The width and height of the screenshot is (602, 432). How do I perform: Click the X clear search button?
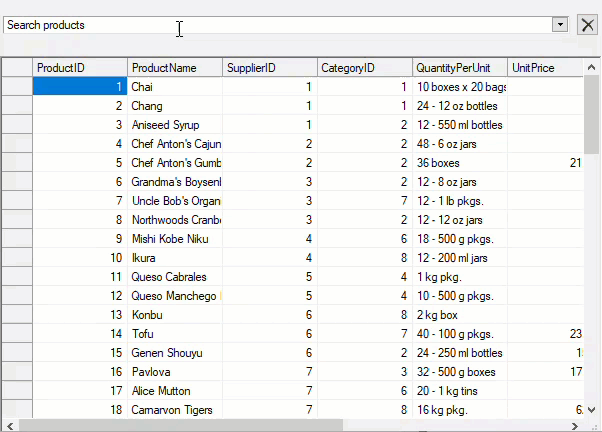pyautogui.click(x=587, y=25)
